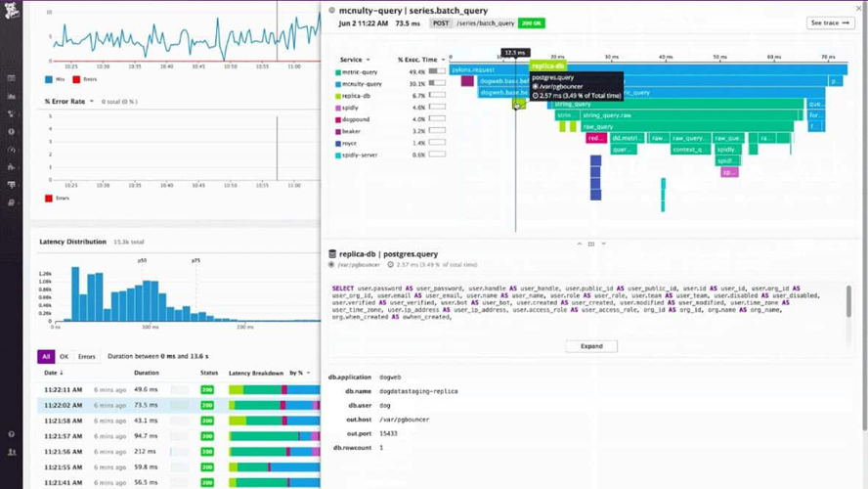Click the database icon beside replica-db heading
868x489 pixels.
click(332, 254)
